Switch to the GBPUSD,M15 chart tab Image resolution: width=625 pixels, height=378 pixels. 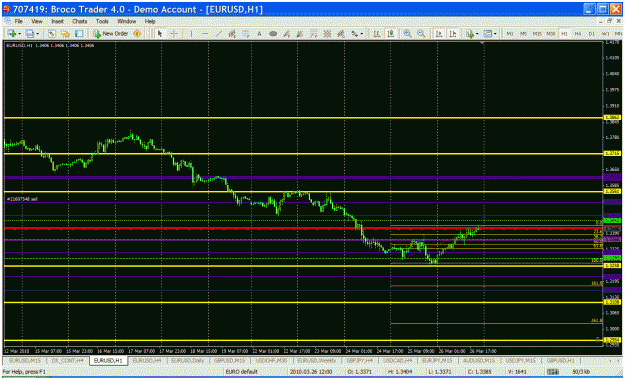[229, 360]
